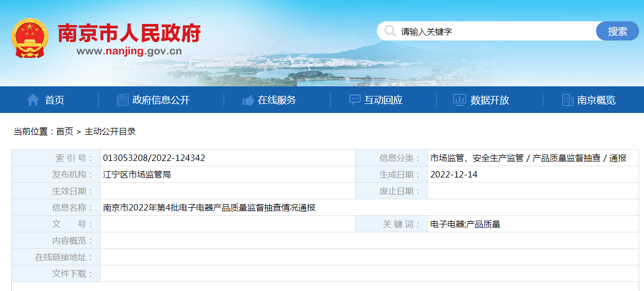Click the www.nanjing.gov.cn URL text
The width and height of the screenshot is (644, 291).
pyautogui.click(x=129, y=51)
